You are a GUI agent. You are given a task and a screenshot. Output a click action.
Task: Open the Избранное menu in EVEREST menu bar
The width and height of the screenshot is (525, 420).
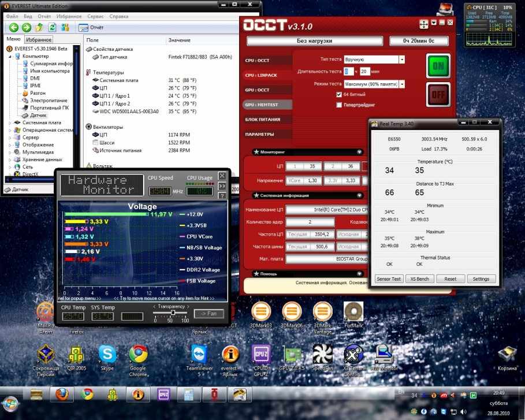[x=69, y=16]
